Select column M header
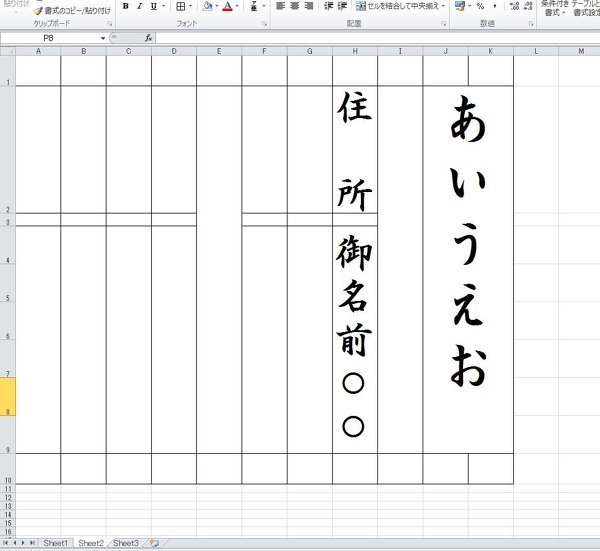 pos(581,51)
